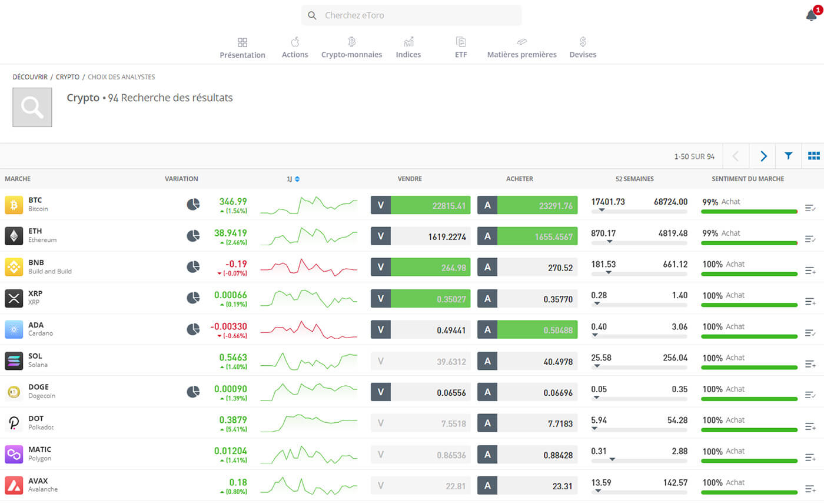Screen dimensions: 824x504
Task: Click the Polygon MATIC coin logo
Action: point(14,454)
